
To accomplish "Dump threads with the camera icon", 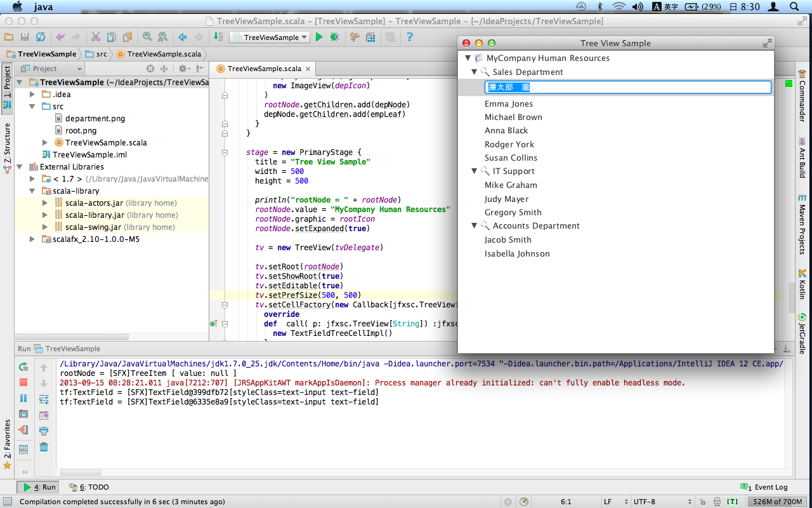I will click(x=23, y=414).
